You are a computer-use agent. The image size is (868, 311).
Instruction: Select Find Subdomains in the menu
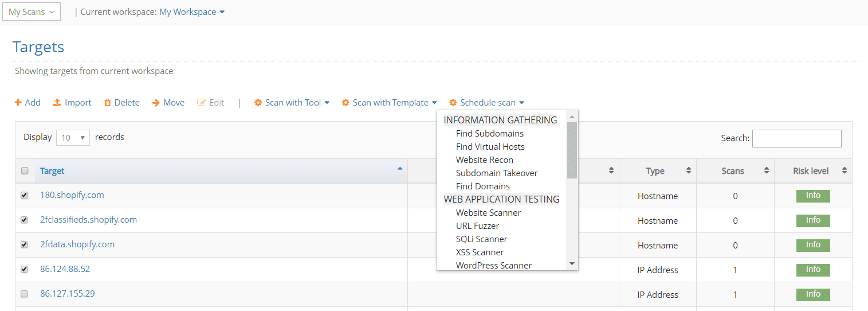tap(489, 134)
